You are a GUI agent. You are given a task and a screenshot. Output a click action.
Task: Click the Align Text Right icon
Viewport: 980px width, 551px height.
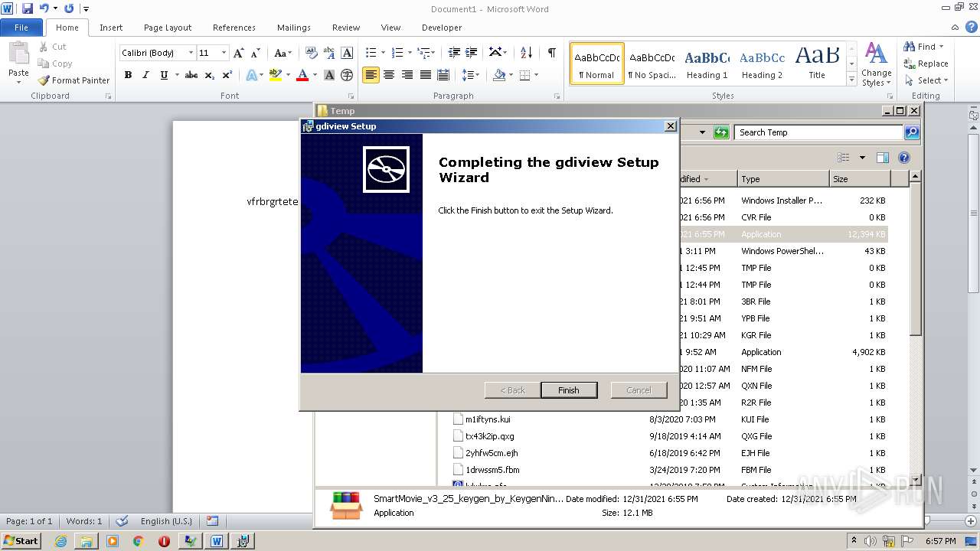point(407,75)
